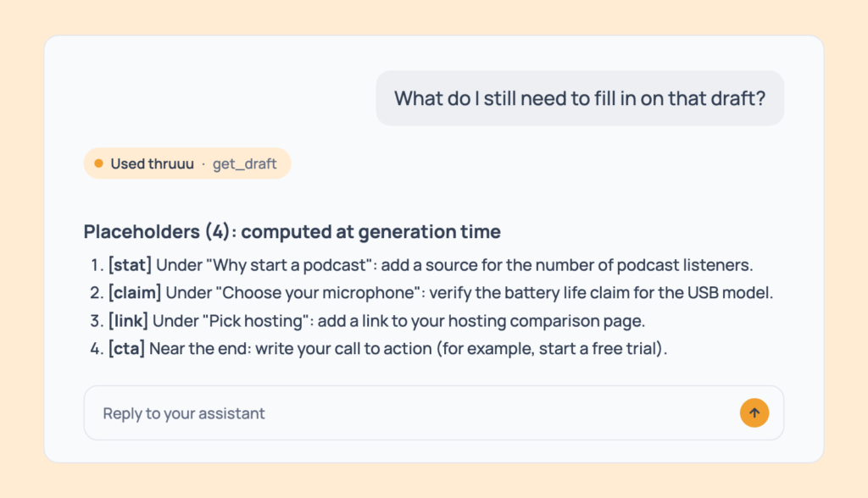Screen dimensions: 868x498
Task: Click the text "verify the battery life claim for the USB model"
Action: tap(600, 293)
